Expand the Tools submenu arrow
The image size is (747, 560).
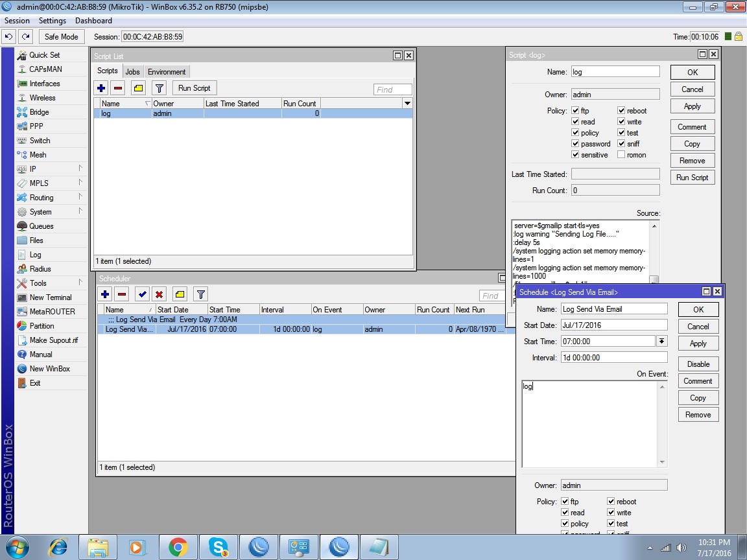80,283
